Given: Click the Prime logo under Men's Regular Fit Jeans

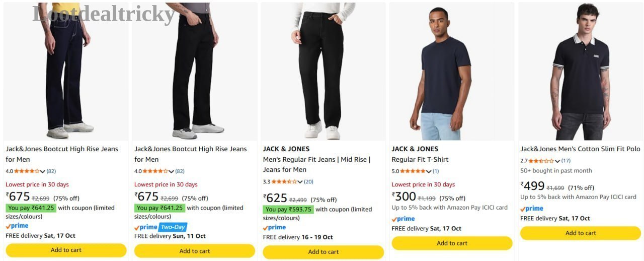Looking at the screenshot, I should pyautogui.click(x=274, y=228).
